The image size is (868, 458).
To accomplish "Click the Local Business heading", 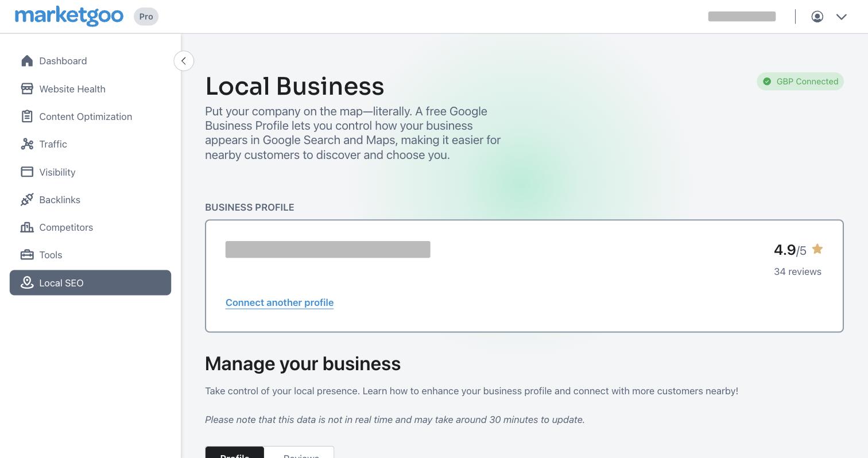I will (x=294, y=86).
